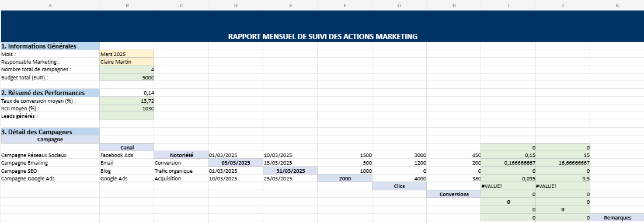Image resolution: width=644 pixels, height=223 pixels.
Task: Select the 'Campagne SEO' cell
Action: tap(50, 171)
